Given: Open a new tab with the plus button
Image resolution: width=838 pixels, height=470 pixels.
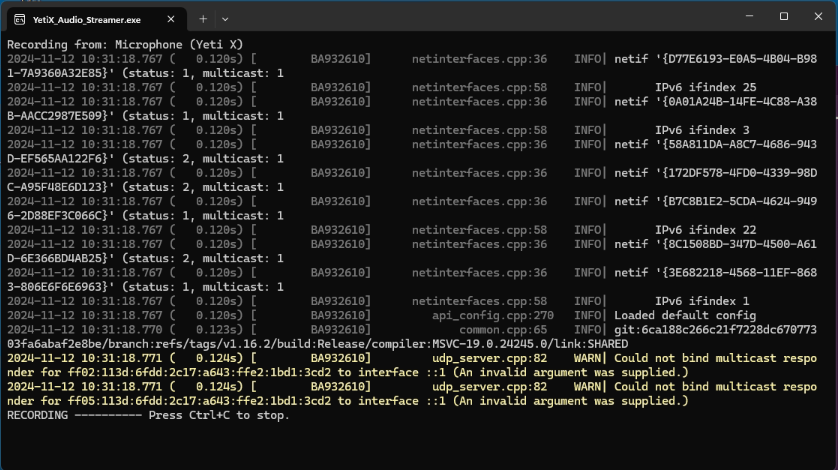Looking at the screenshot, I should pyautogui.click(x=203, y=19).
